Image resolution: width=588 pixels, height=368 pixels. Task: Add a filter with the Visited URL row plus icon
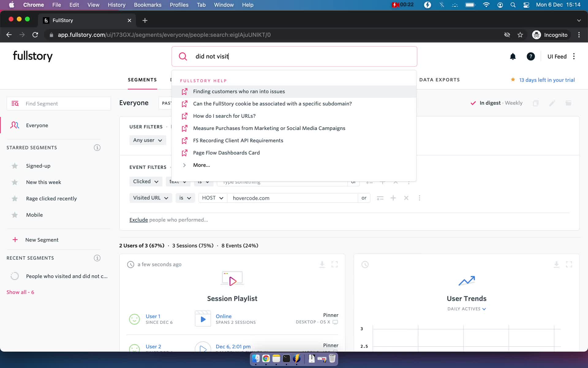point(393,198)
